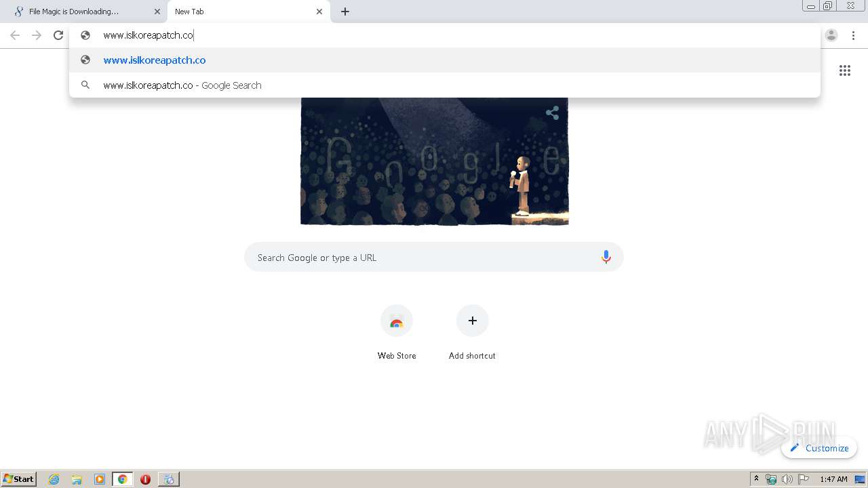
Task: Open the Windows Start menu
Action: coord(19,479)
